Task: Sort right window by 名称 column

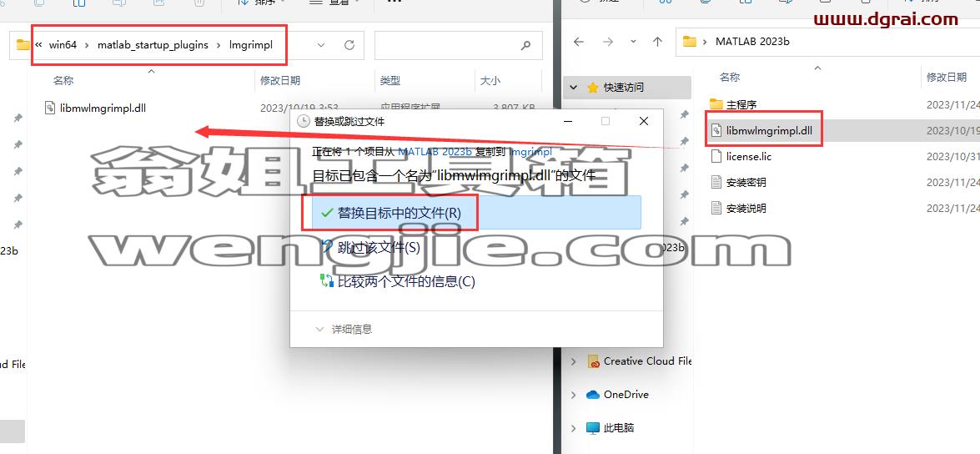Action: click(730, 77)
